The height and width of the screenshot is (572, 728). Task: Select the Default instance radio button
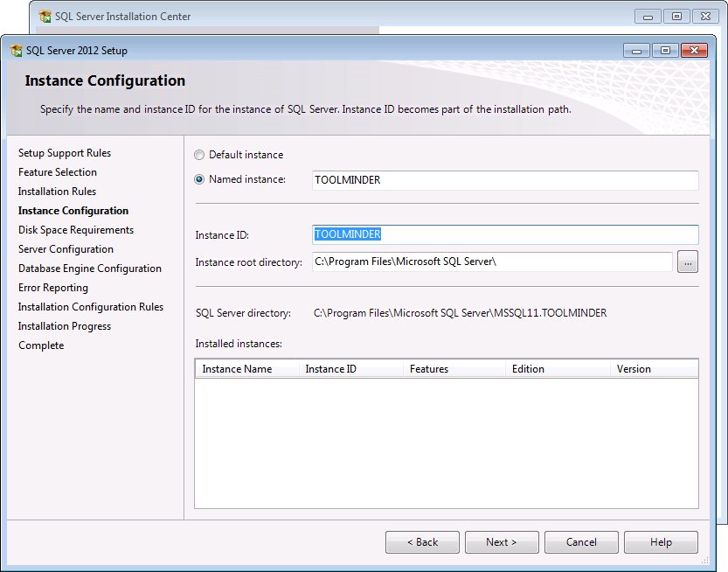tap(199, 155)
